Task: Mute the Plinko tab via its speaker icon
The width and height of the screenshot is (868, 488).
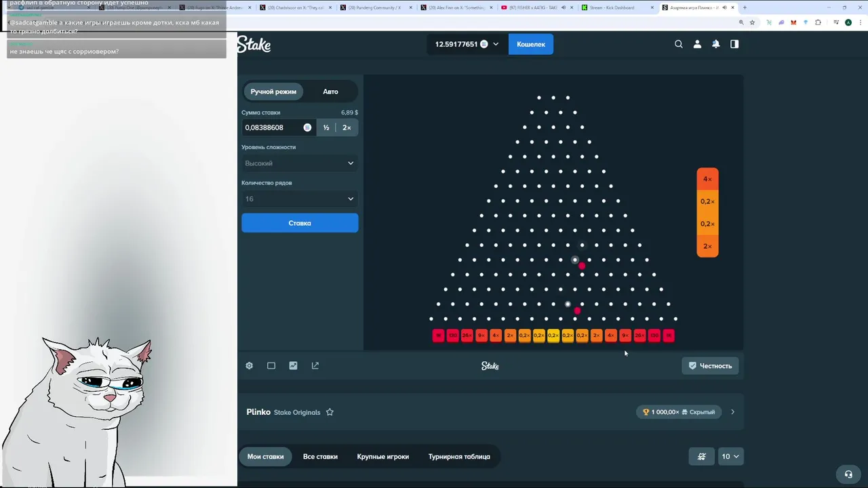Action: click(724, 7)
